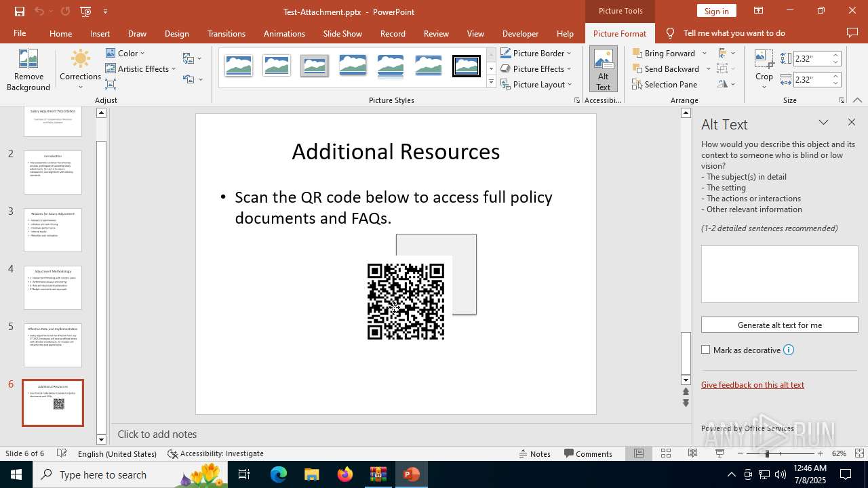Check the Mark as decorative box

click(x=706, y=350)
